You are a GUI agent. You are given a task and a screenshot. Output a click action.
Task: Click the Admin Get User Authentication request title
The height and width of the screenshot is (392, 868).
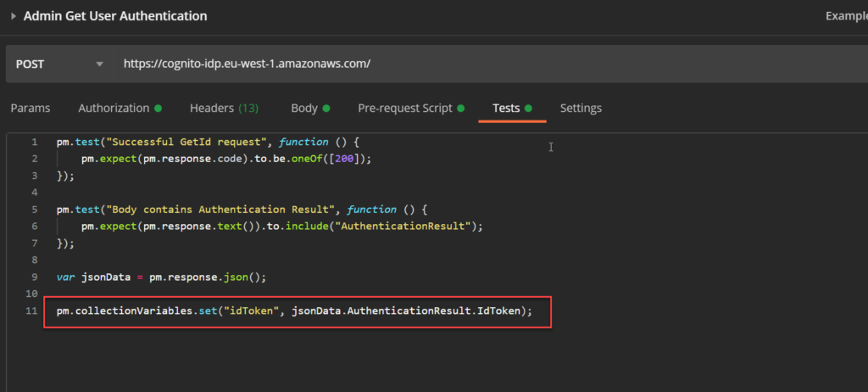pyautogui.click(x=115, y=16)
